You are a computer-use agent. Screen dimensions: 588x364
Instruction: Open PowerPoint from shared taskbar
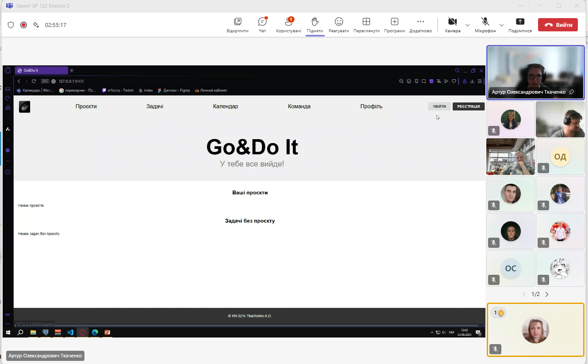click(107, 332)
